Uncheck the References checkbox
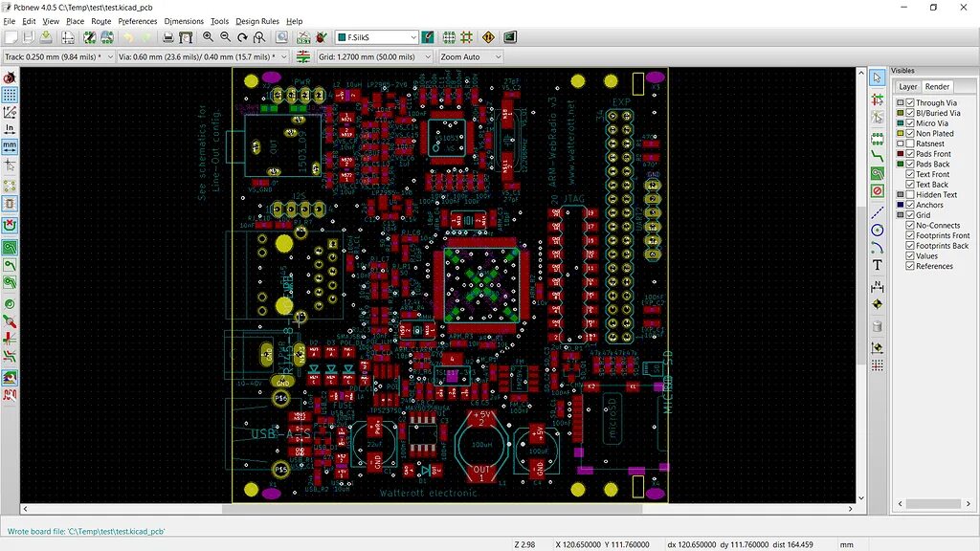Image resolution: width=980 pixels, height=551 pixels. [910, 266]
